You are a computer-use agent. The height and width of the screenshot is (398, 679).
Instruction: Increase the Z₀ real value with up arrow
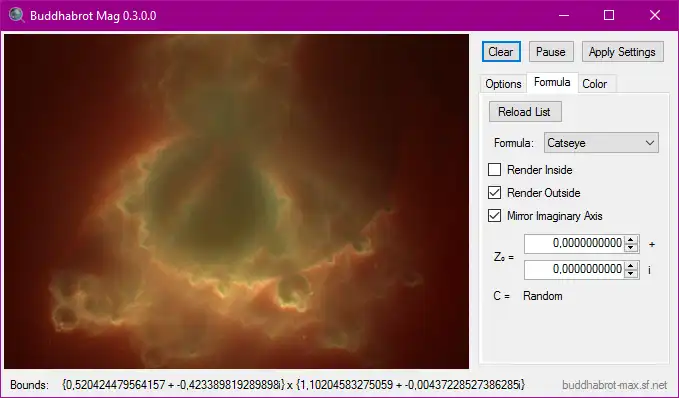[631, 239]
